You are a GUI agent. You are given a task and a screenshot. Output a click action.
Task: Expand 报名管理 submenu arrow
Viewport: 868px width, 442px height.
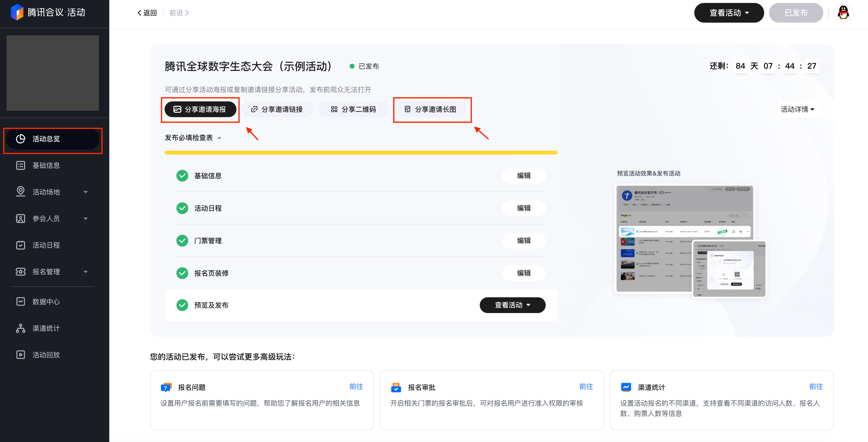[x=86, y=272]
